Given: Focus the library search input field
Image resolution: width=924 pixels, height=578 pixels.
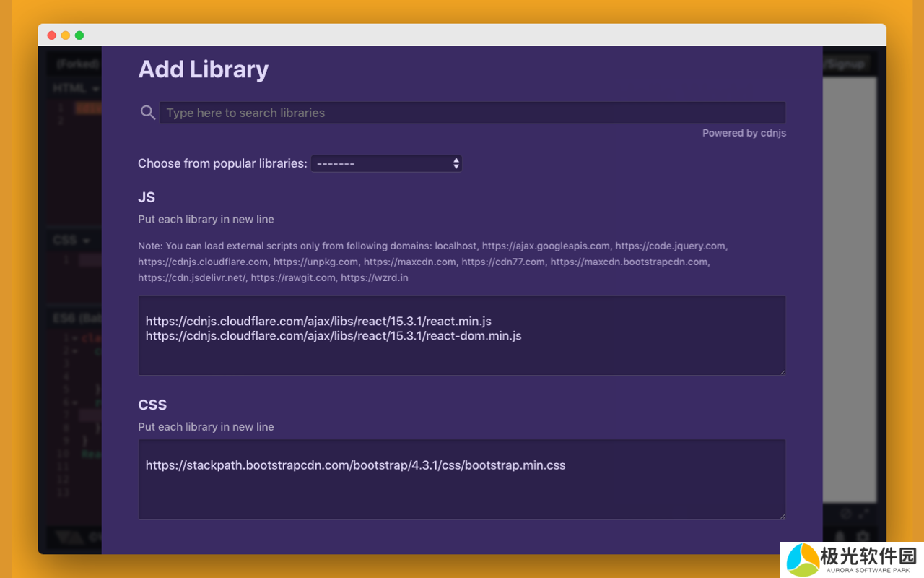Looking at the screenshot, I should click(472, 113).
